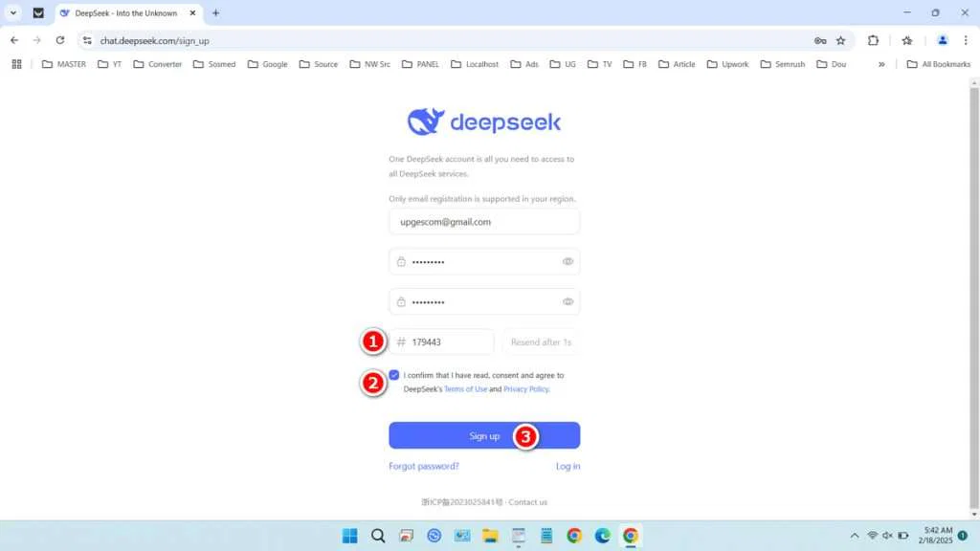980x551 pixels.
Task: Uncheck the Terms of Use consent checkbox
Action: point(394,374)
